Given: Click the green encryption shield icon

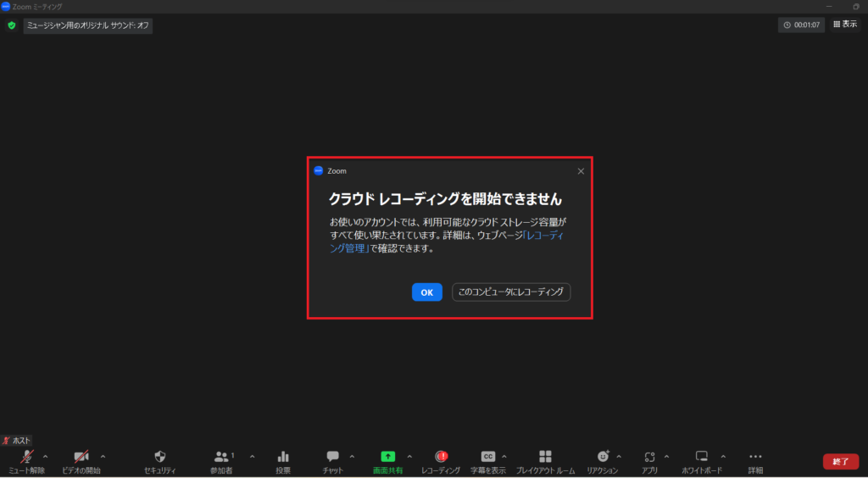Looking at the screenshot, I should click(x=12, y=25).
